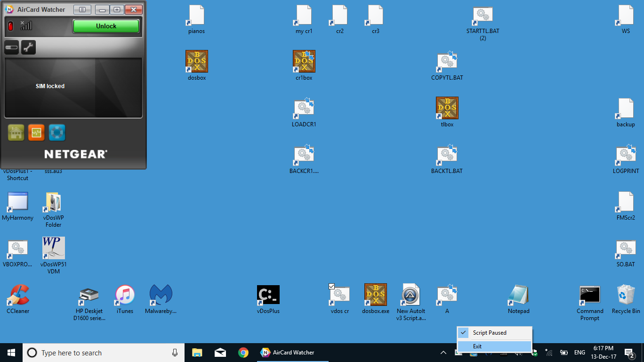Focus the Type here to search box
The height and width of the screenshot is (362, 644).
pos(104,353)
